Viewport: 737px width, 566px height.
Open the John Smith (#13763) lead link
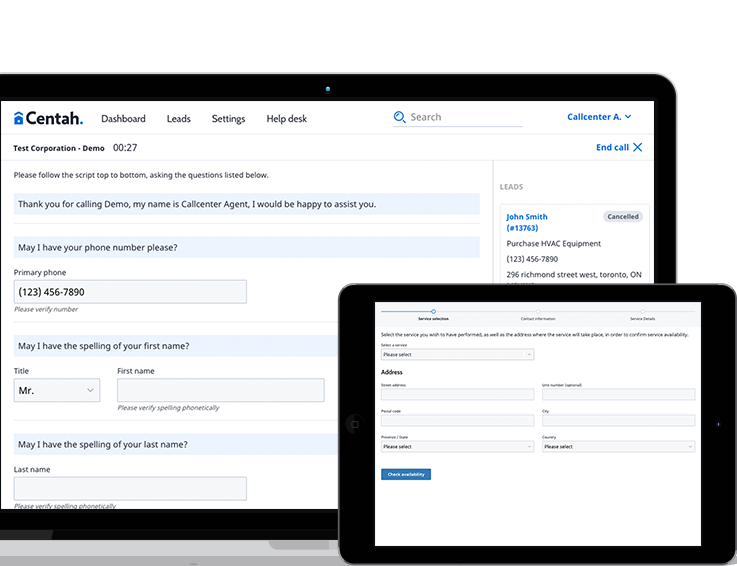point(527,222)
